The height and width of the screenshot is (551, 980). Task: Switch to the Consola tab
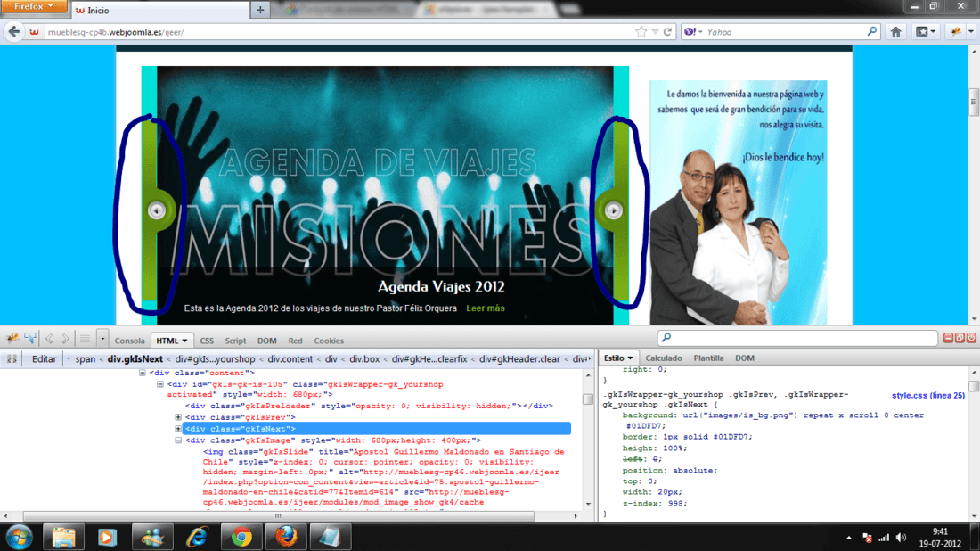129,341
